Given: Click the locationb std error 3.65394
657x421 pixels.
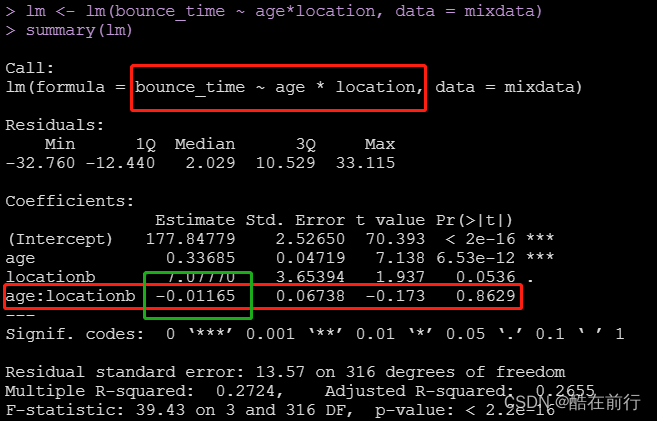Looking at the screenshot, I should tap(310, 277).
